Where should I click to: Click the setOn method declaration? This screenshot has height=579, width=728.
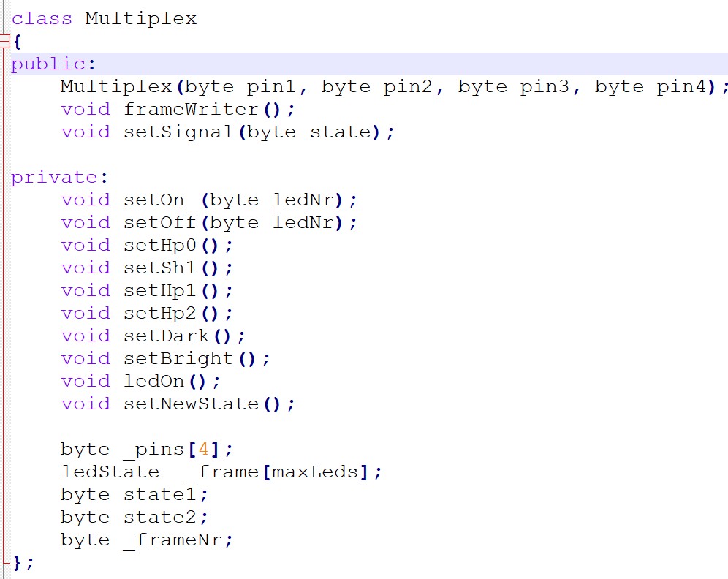click(209, 200)
